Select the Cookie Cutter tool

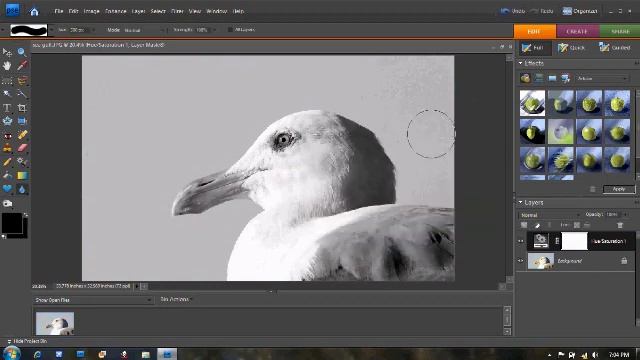click(x=7, y=121)
